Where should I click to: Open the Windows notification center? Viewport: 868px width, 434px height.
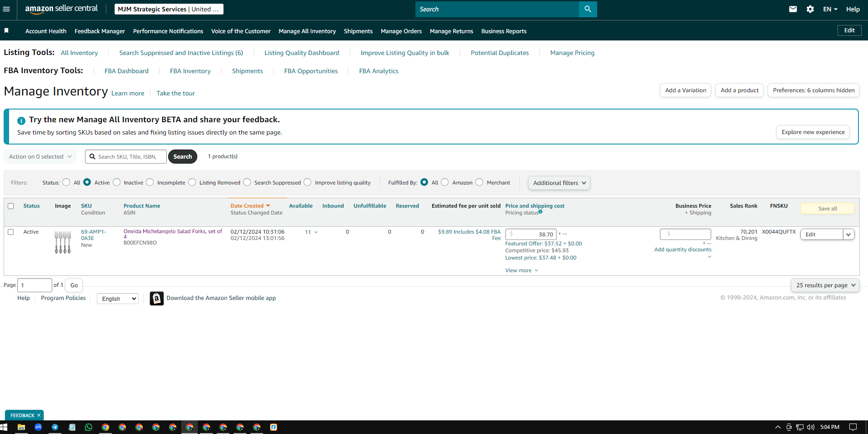pyautogui.click(x=853, y=427)
